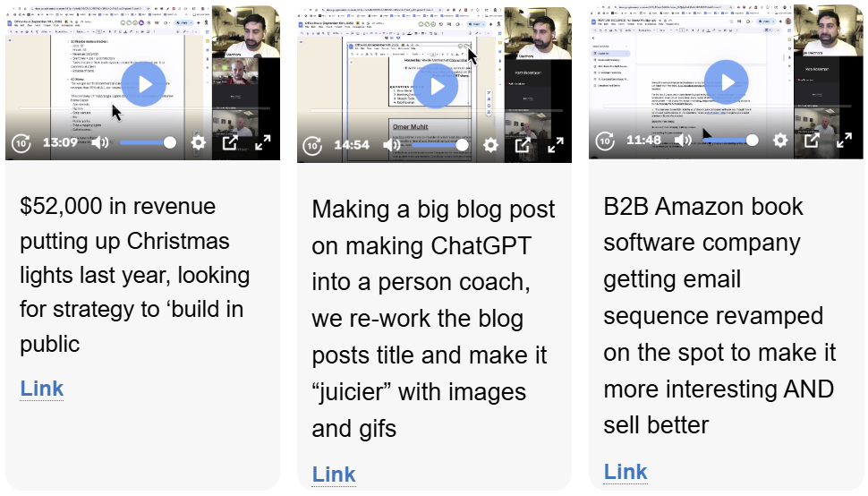Enter fullscreen on the Amazon book video
This screenshot has height=496, width=868.
point(845,141)
